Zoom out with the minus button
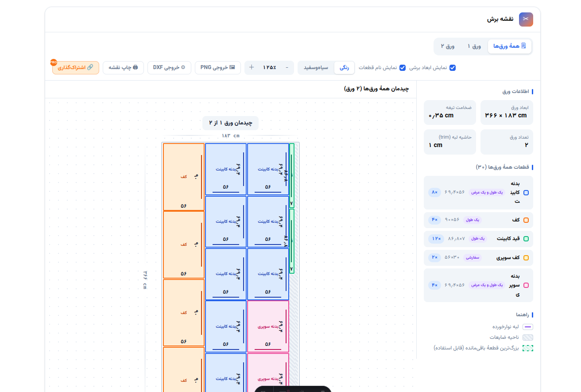 pyautogui.click(x=287, y=67)
